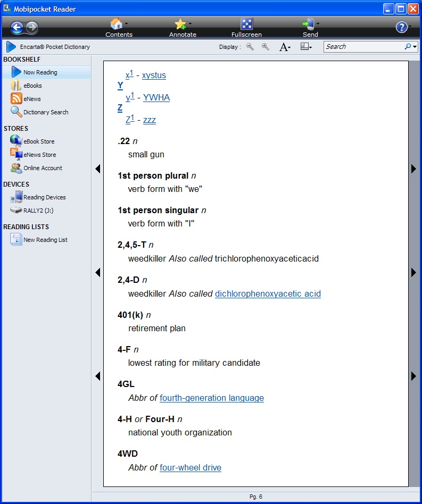This screenshot has height=504, width=422.
Task: Create a New Reading List
Action: [45, 240]
